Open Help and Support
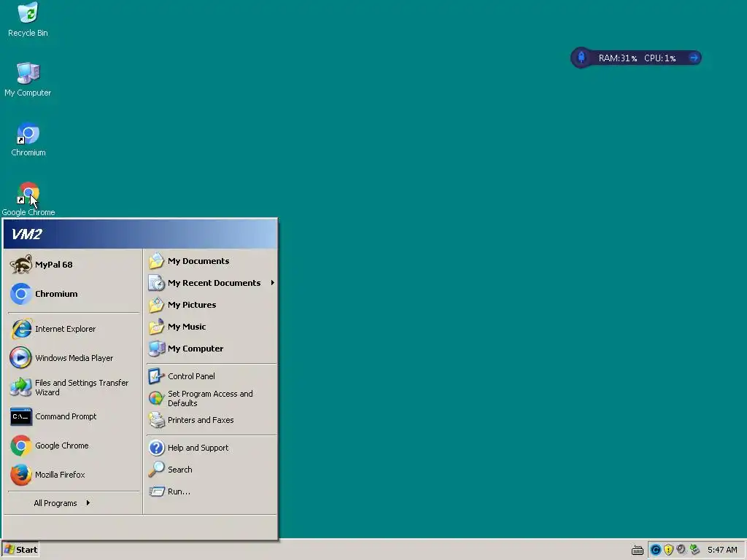Viewport: 747px width, 560px height. [211, 448]
